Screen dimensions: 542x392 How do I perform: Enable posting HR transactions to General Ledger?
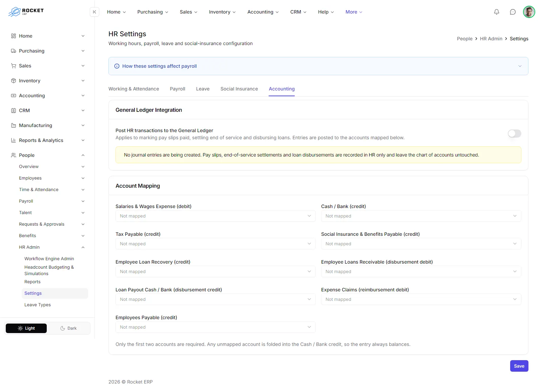514,133
